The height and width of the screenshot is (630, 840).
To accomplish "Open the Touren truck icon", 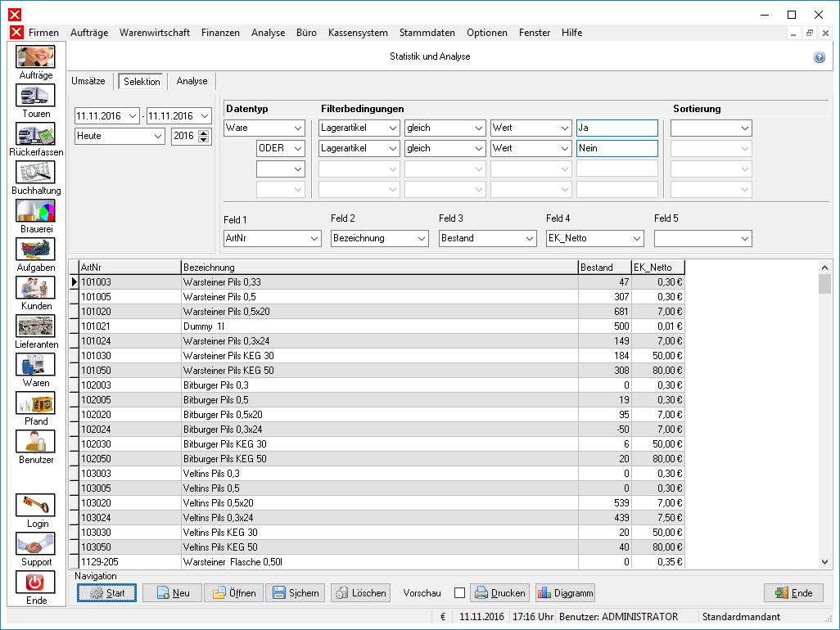I will [x=35, y=96].
